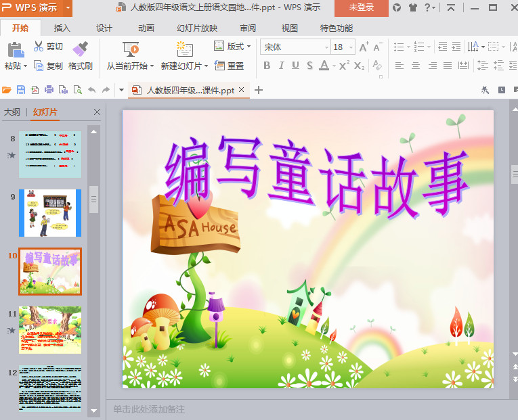Switch to the 插入 ribbon tab
Screen dimensions: 518x420
coord(62,28)
